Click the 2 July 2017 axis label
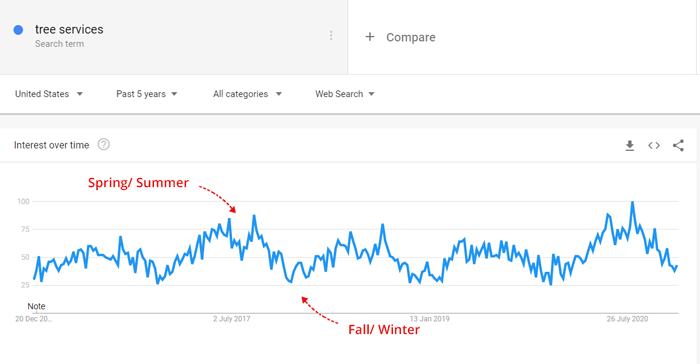 coord(231,319)
